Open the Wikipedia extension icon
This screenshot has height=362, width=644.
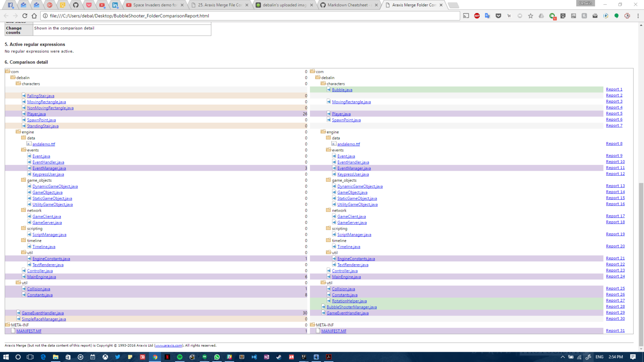pyautogui.click(x=509, y=16)
